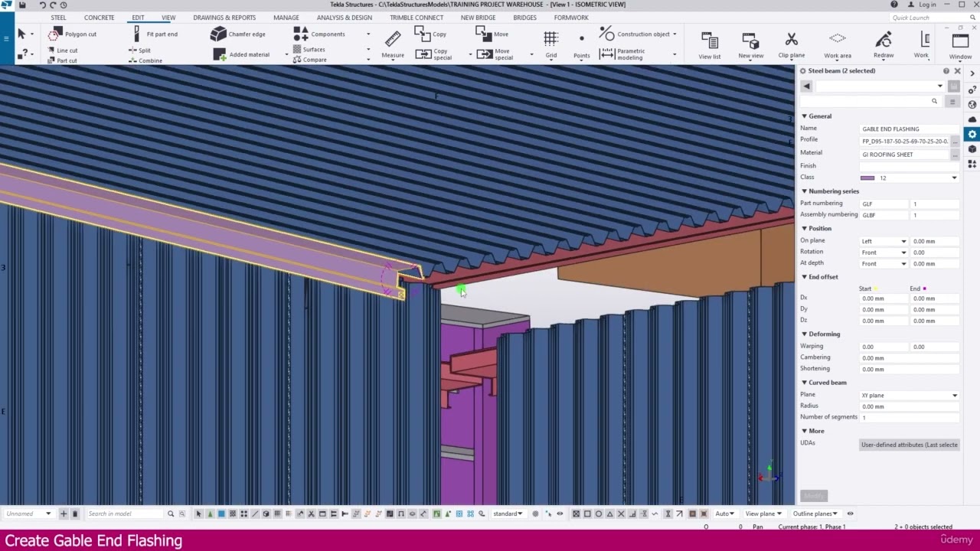Image resolution: width=980 pixels, height=551 pixels.
Task: Open the standard selection filter dropdown
Action: pos(508,514)
